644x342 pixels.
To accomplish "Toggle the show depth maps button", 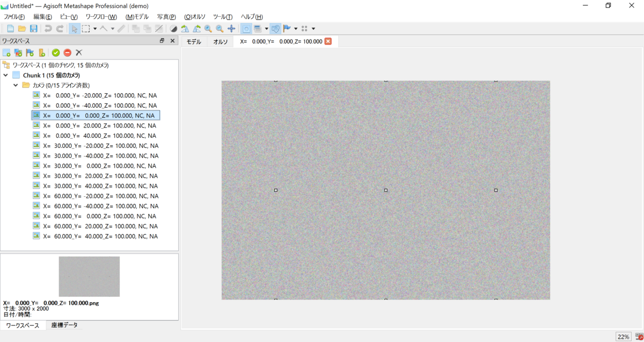I will tap(258, 28).
